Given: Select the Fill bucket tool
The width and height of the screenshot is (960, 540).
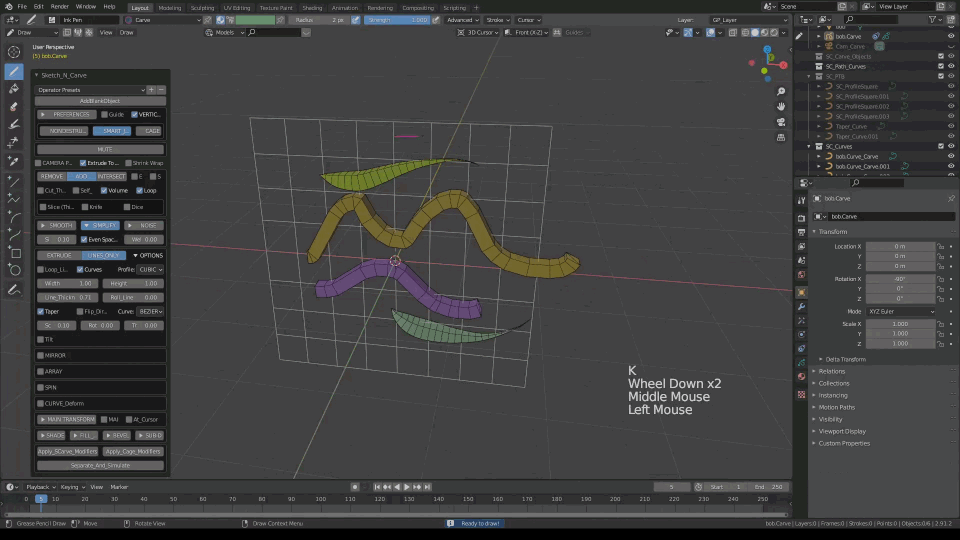Looking at the screenshot, I should click(x=14, y=89).
